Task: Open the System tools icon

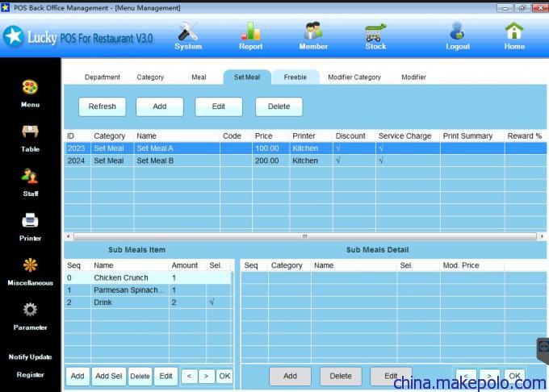Action: pos(188,35)
